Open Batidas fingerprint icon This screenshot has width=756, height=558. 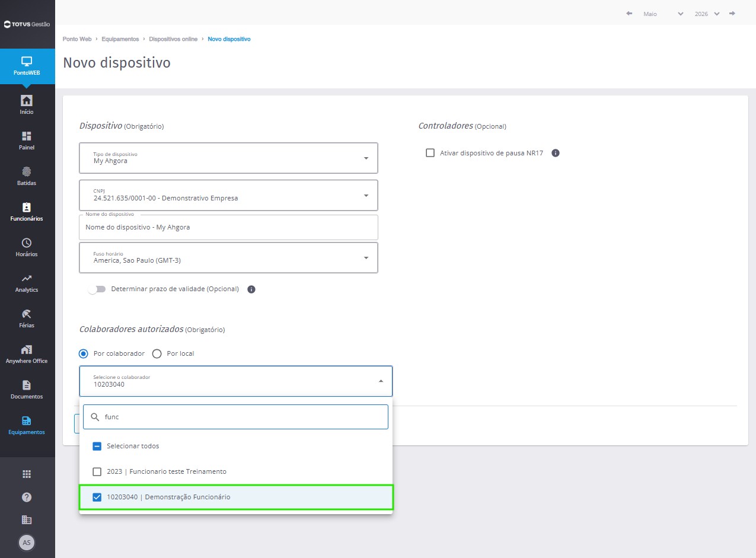click(x=27, y=171)
